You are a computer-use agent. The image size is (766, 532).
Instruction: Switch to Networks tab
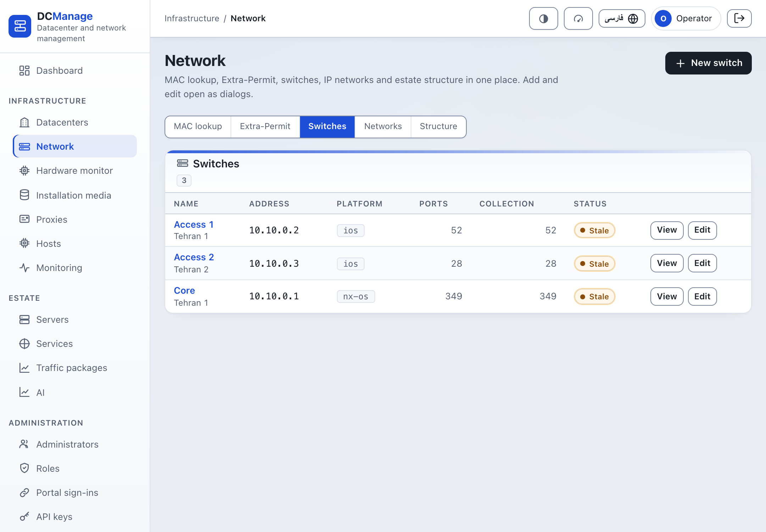click(x=383, y=127)
